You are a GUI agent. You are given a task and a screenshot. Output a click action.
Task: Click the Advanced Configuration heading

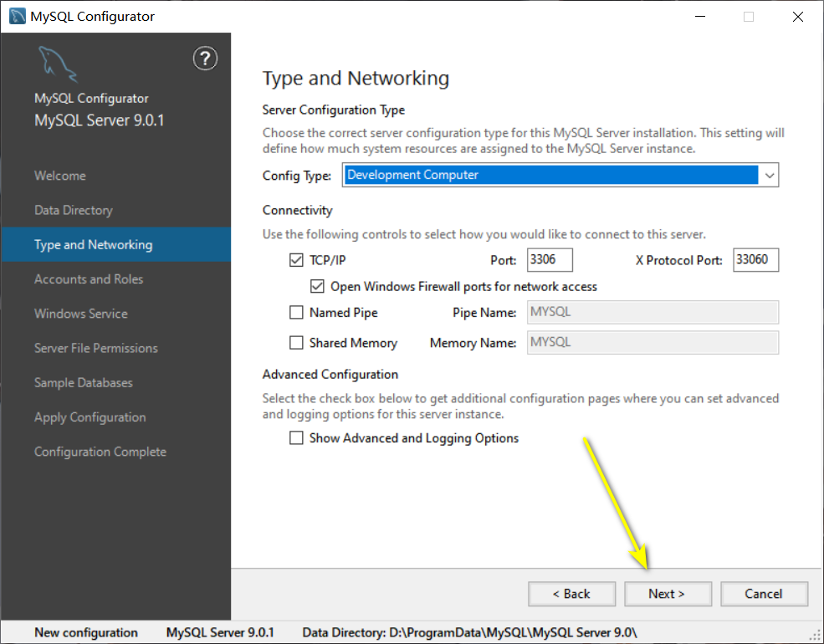click(x=330, y=374)
